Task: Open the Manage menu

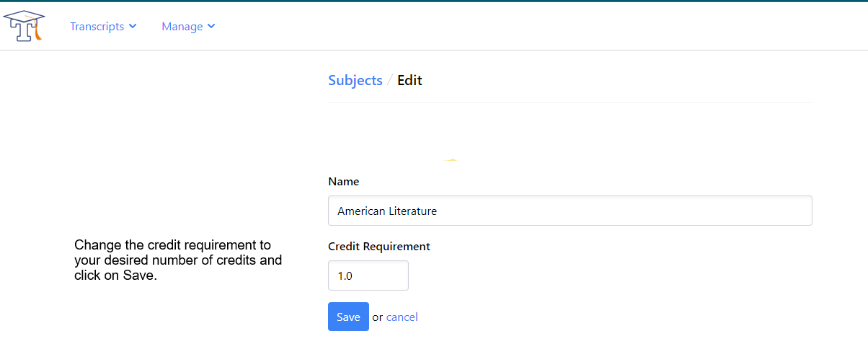Action: pyautogui.click(x=182, y=27)
